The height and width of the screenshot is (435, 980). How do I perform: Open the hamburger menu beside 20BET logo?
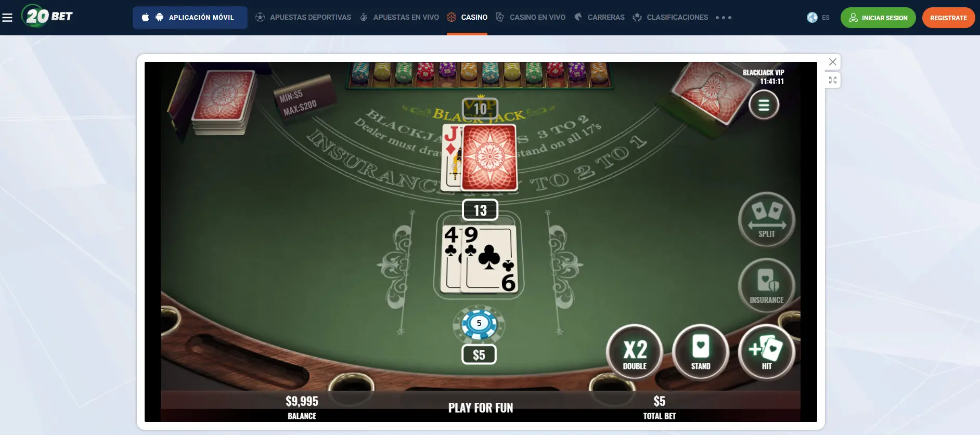coord(7,18)
